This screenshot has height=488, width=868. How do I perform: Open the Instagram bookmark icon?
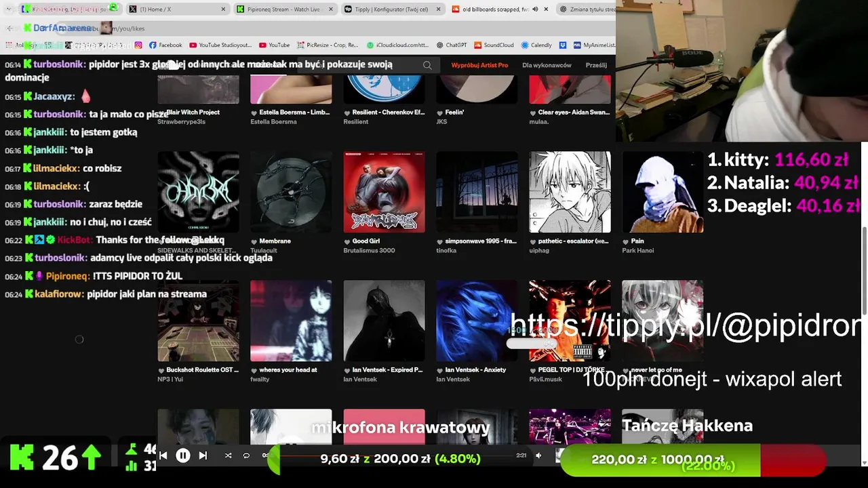tap(138, 45)
